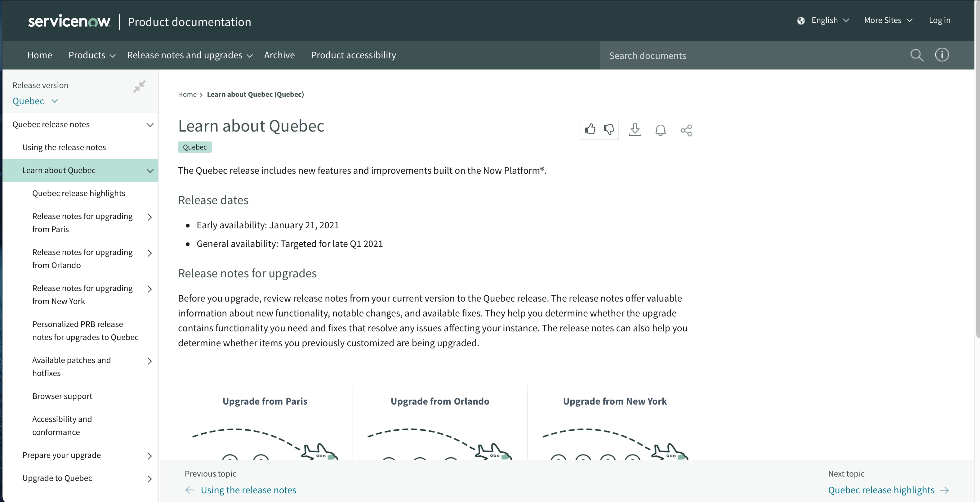This screenshot has width=980, height=502.
Task: Select Browser support in the sidebar
Action: coord(62,396)
